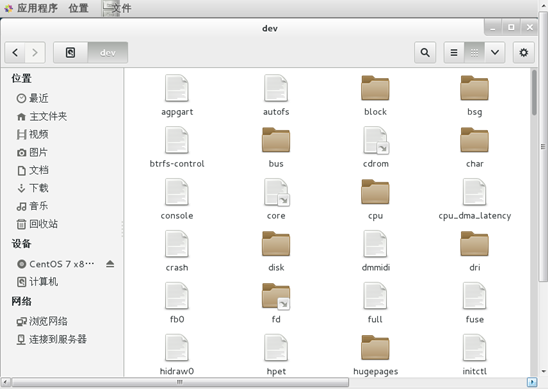
Task: Select the btrfs-control file
Action: (x=177, y=141)
